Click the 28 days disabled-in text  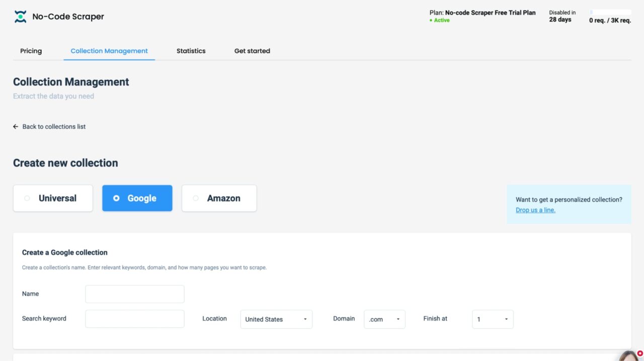click(560, 20)
